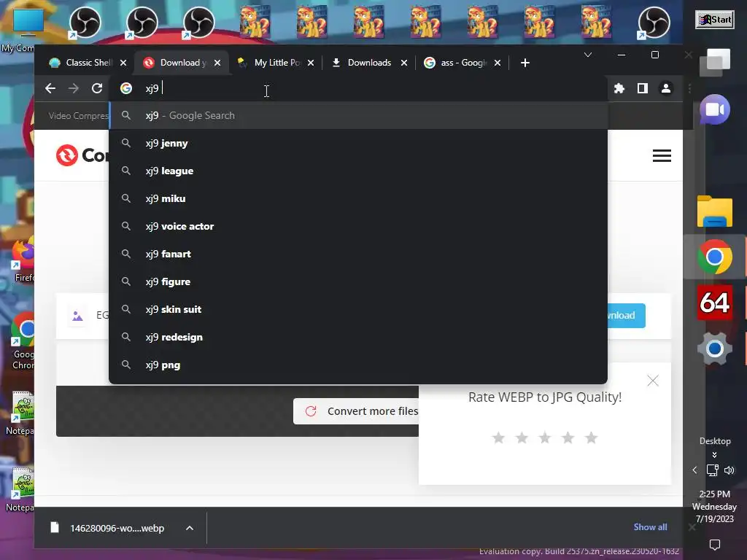Image resolution: width=747 pixels, height=560 pixels.
Task: Choose the xj9 figure suggestion
Action: (x=358, y=282)
